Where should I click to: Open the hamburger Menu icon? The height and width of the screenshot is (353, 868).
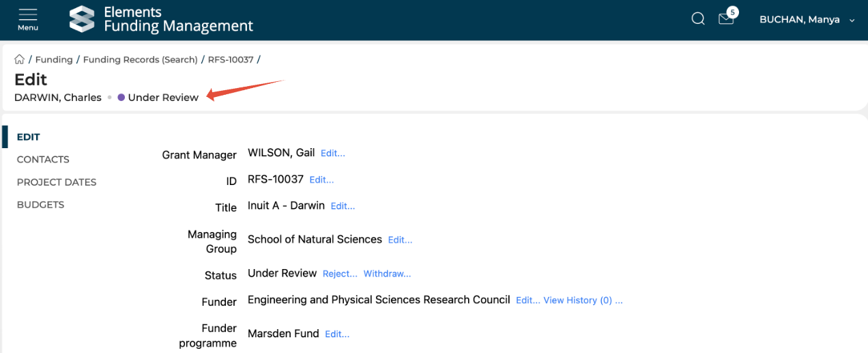[x=28, y=18]
